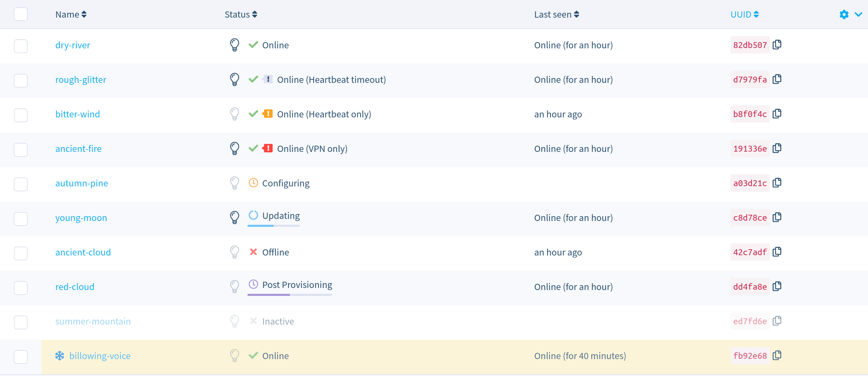Copy the UUID of rough-glitter
The image size is (868, 376).
pos(777,79)
